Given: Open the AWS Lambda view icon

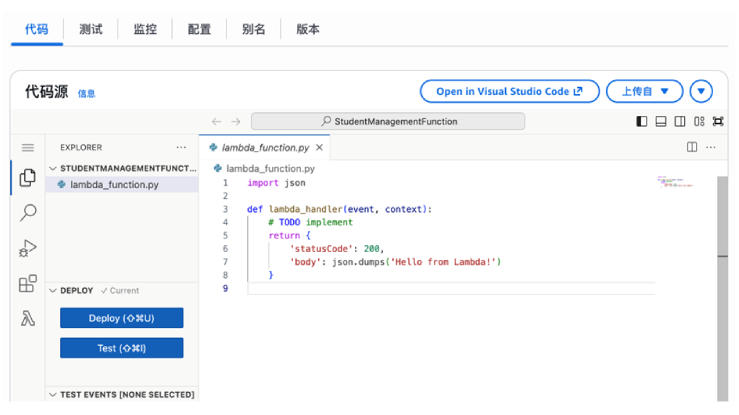Looking at the screenshot, I should tap(28, 320).
